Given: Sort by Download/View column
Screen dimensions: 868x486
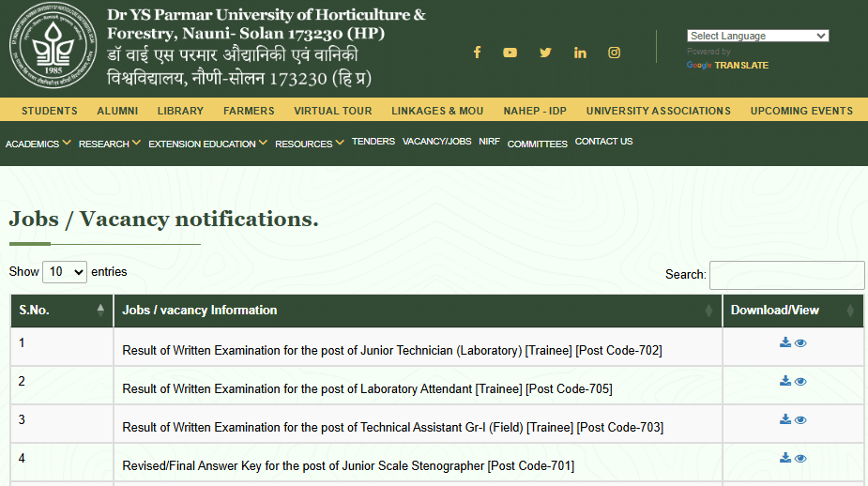Looking at the screenshot, I should pyautogui.click(x=793, y=311).
